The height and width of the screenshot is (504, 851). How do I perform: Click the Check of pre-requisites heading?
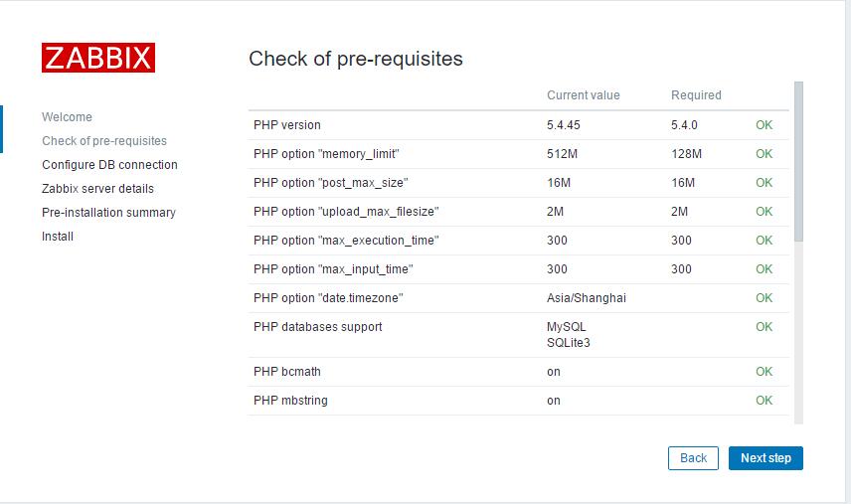pyautogui.click(x=356, y=59)
